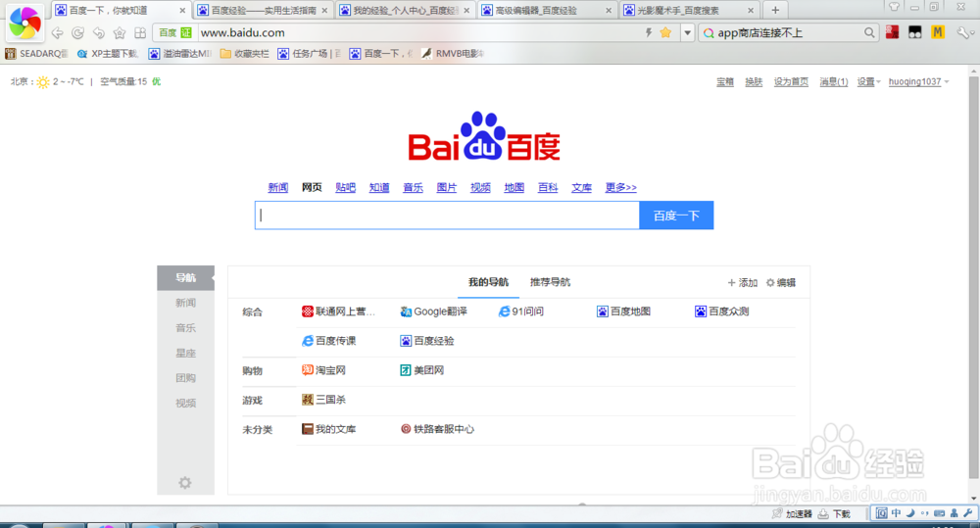
Task: Click the + 添加 button in navigation panel
Action: point(743,283)
